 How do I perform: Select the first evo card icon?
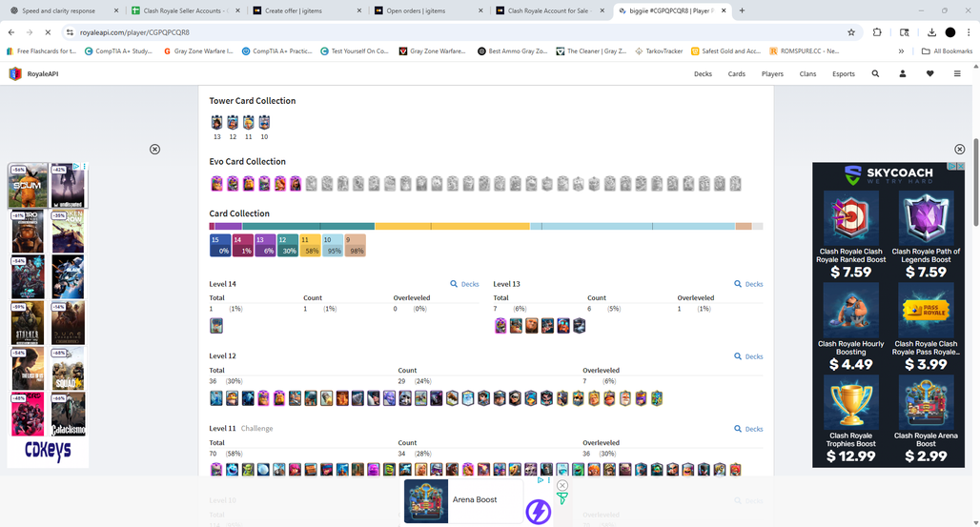[x=216, y=183]
